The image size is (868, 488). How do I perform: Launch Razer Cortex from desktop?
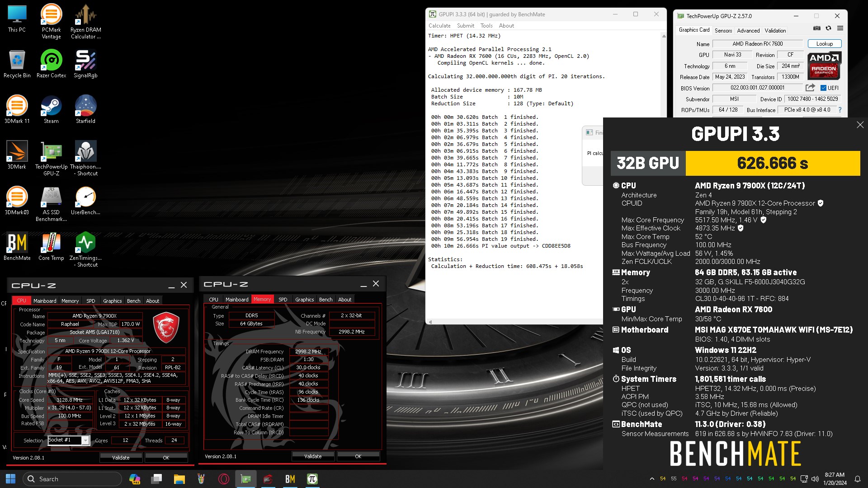click(x=51, y=64)
